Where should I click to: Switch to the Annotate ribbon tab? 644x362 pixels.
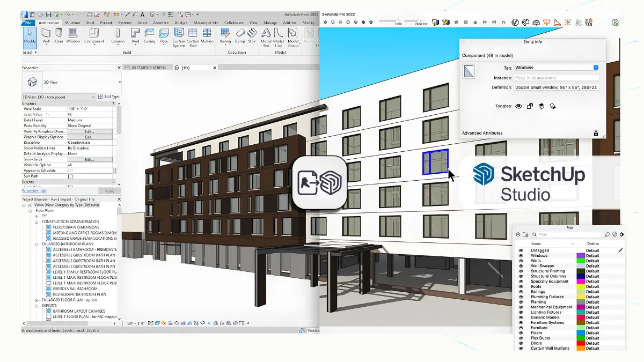(160, 23)
